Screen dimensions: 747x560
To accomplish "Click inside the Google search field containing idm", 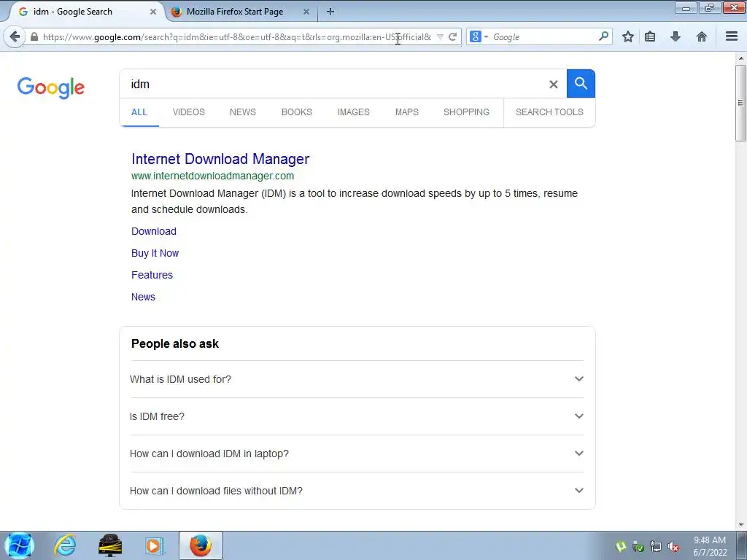I will (333, 84).
